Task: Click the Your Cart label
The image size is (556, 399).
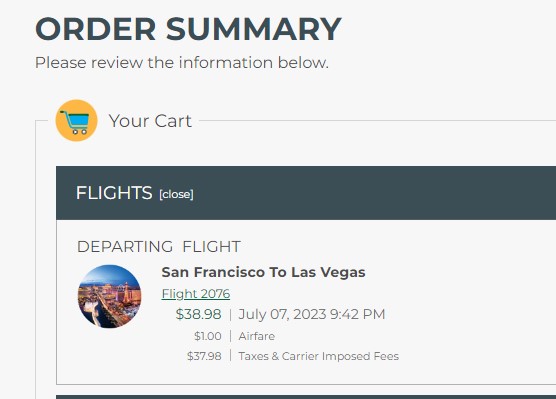Action: tap(150, 121)
